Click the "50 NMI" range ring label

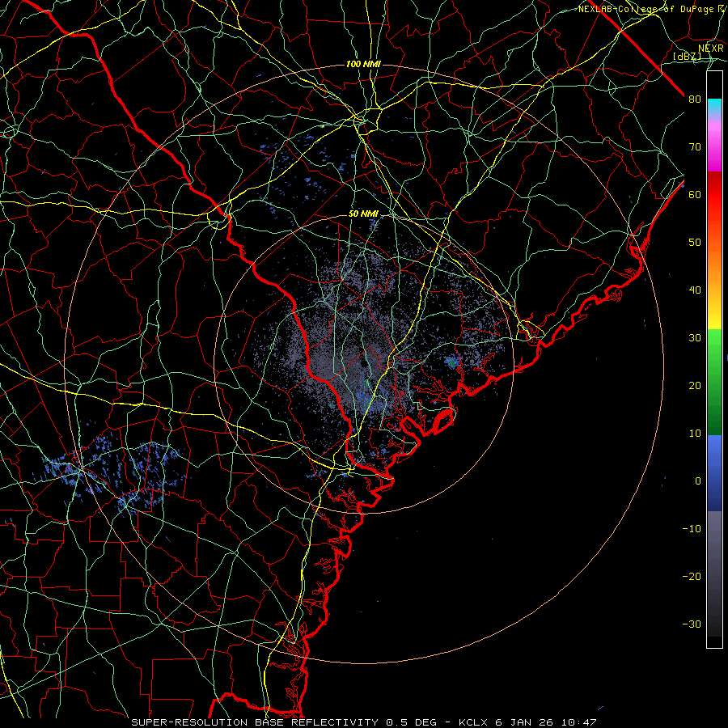click(x=363, y=214)
